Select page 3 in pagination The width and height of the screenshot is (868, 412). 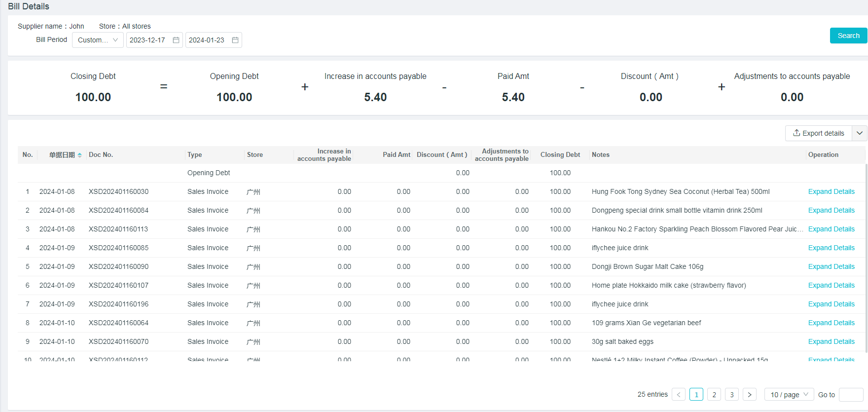tap(732, 395)
